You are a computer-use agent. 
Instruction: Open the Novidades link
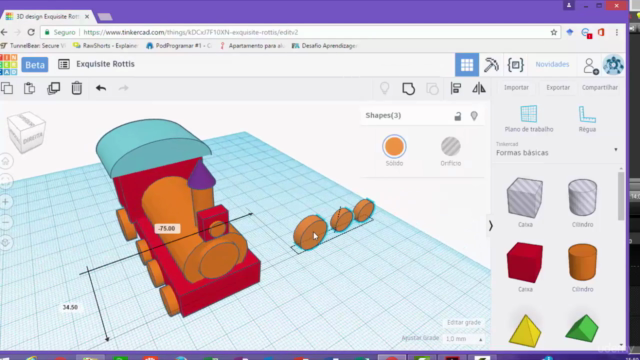point(552,64)
